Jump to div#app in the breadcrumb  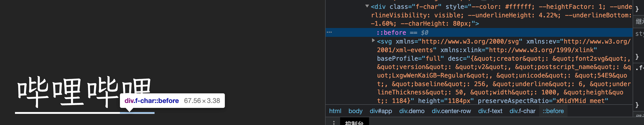[x=381, y=111]
